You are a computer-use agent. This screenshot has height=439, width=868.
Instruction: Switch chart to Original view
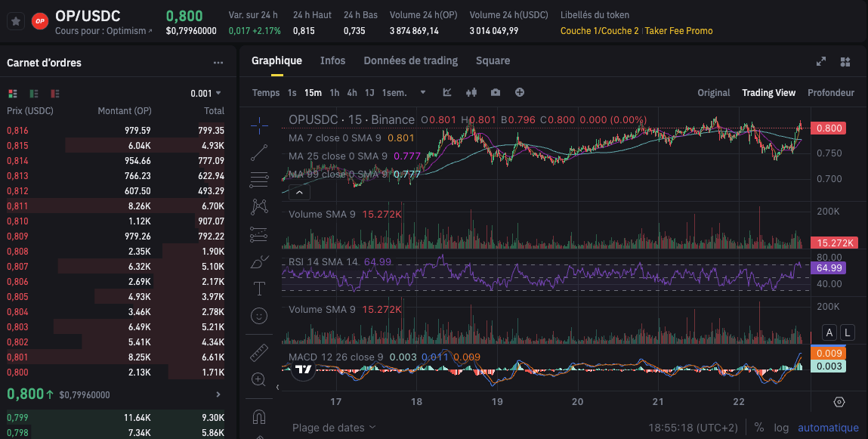714,92
